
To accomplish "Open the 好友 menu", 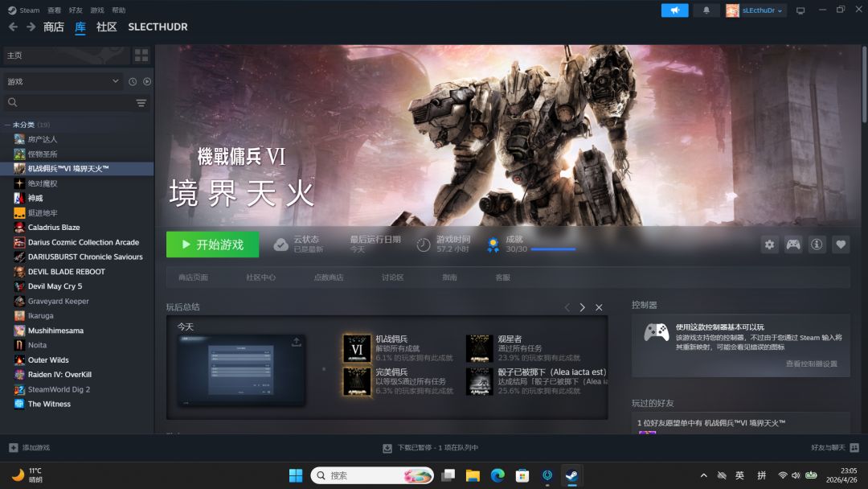I will (76, 10).
